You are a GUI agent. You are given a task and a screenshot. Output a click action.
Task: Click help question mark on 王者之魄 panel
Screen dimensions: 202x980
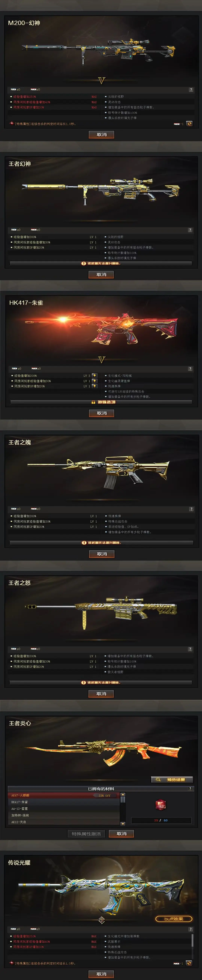[191, 509]
